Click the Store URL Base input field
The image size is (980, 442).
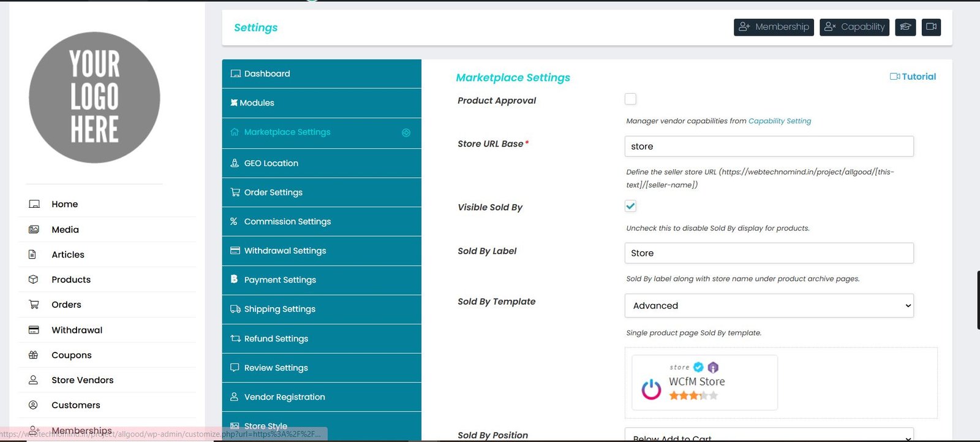click(769, 147)
